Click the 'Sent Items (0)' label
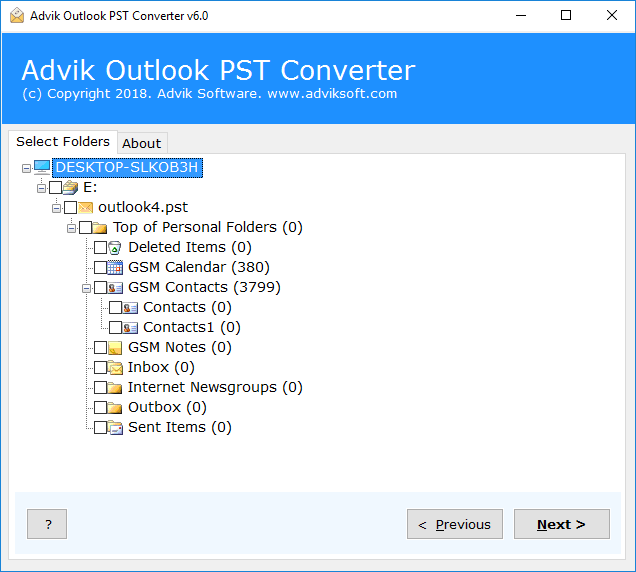This screenshot has width=636, height=572. 180,427
